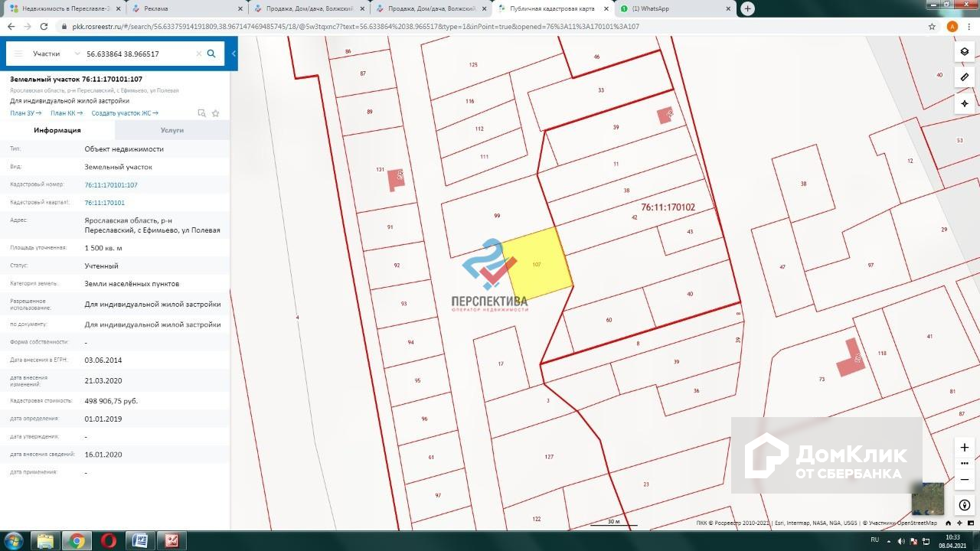Open the План КК link

67,113
